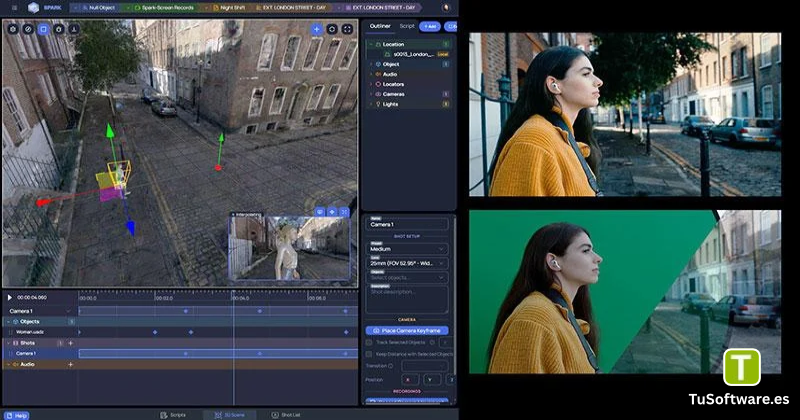Switch to the Outliner tab
The image size is (800, 420).
(x=380, y=26)
